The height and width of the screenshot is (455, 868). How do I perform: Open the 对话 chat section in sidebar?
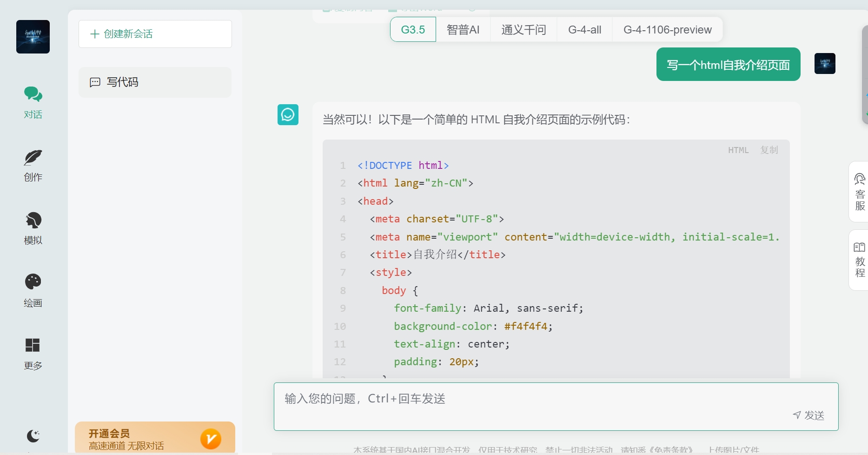(33, 101)
